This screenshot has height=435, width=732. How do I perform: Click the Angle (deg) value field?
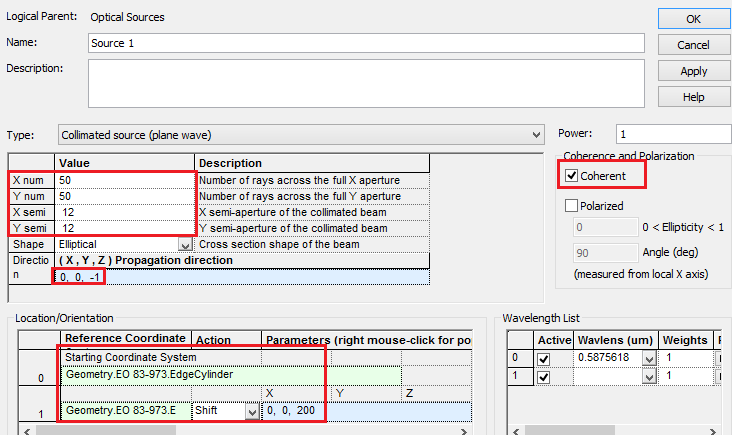pos(605,253)
